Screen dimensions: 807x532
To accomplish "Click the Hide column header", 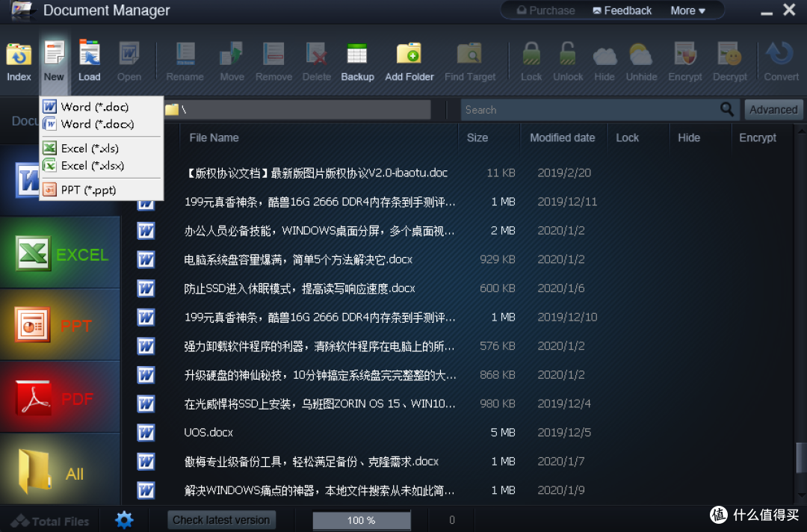I will pos(689,138).
